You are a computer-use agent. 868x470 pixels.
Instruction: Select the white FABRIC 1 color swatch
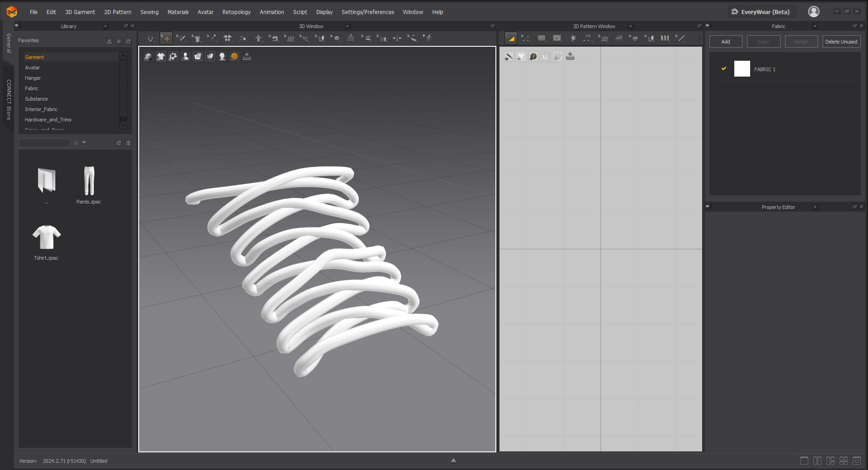coord(742,69)
